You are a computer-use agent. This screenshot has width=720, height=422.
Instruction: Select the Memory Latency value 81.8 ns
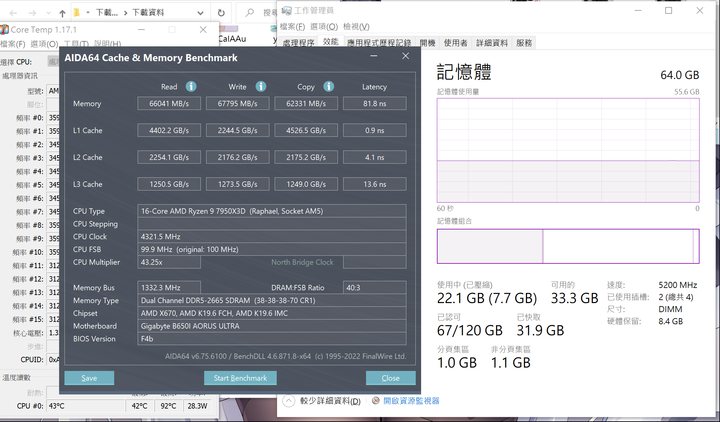coord(375,103)
